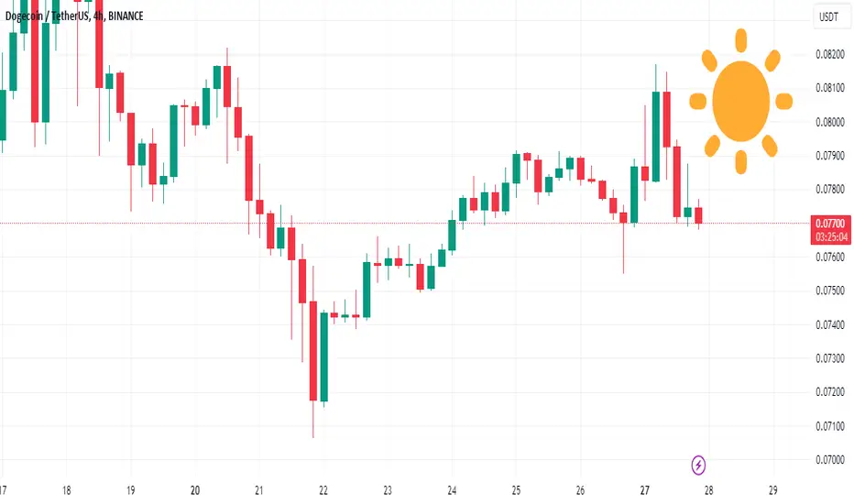
Task: Click the 0.07500 price axis label
Action: click(x=830, y=290)
